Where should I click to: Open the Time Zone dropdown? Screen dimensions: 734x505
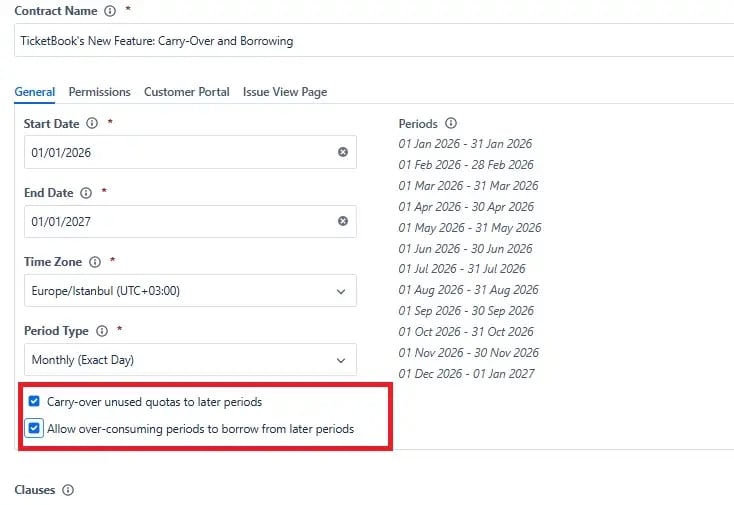point(190,291)
